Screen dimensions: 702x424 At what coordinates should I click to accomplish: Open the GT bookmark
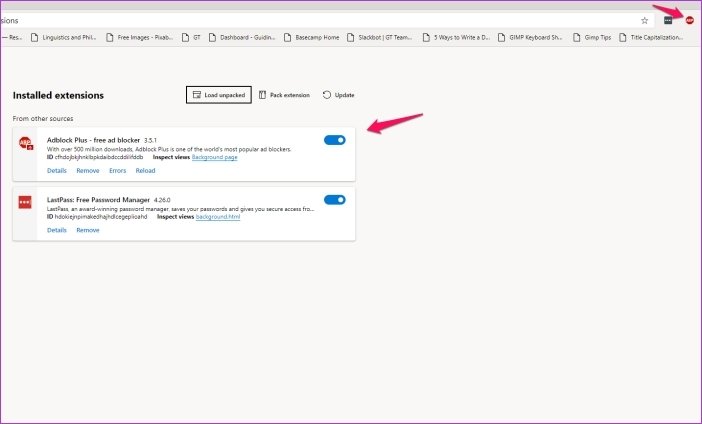pos(192,38)
